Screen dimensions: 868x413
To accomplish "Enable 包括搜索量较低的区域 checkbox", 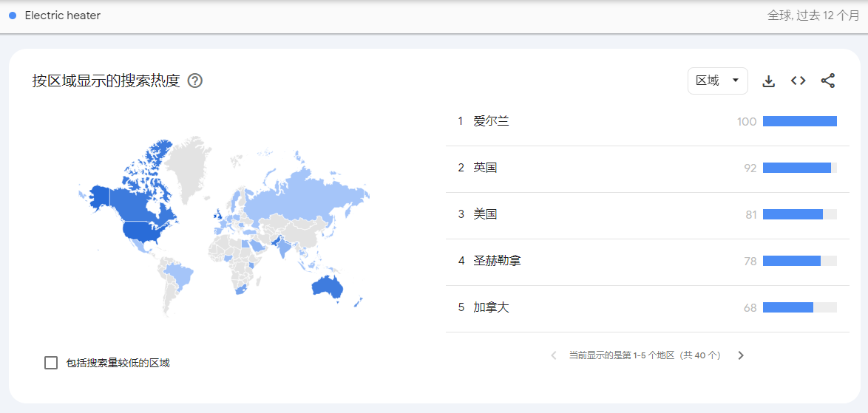I will click(51, 363).
